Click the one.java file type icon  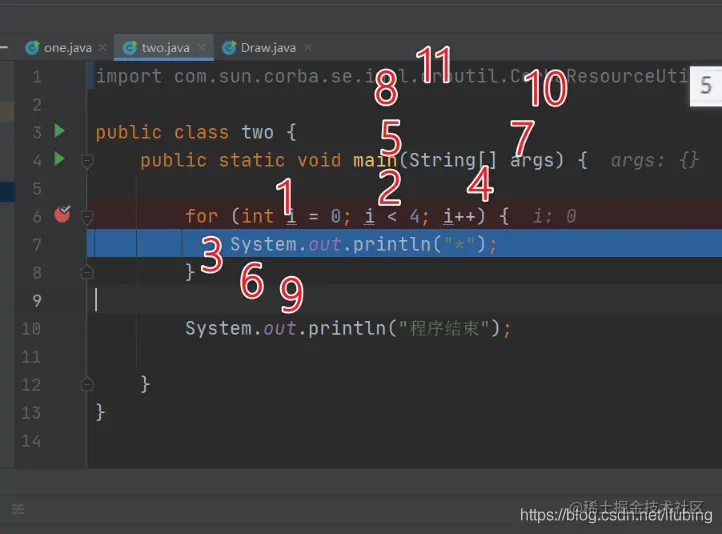pyautogui.click(x=32, y=48)
